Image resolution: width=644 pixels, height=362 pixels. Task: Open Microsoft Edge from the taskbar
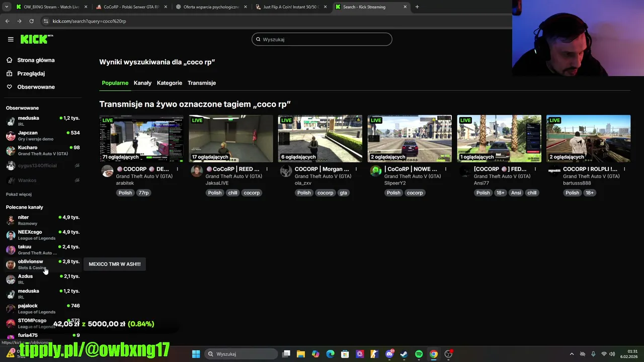pos(330,354)
